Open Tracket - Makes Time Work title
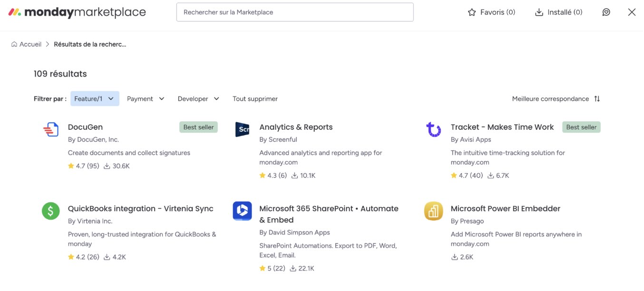Screen dimensions: 644x291 (x=502, y=127)
